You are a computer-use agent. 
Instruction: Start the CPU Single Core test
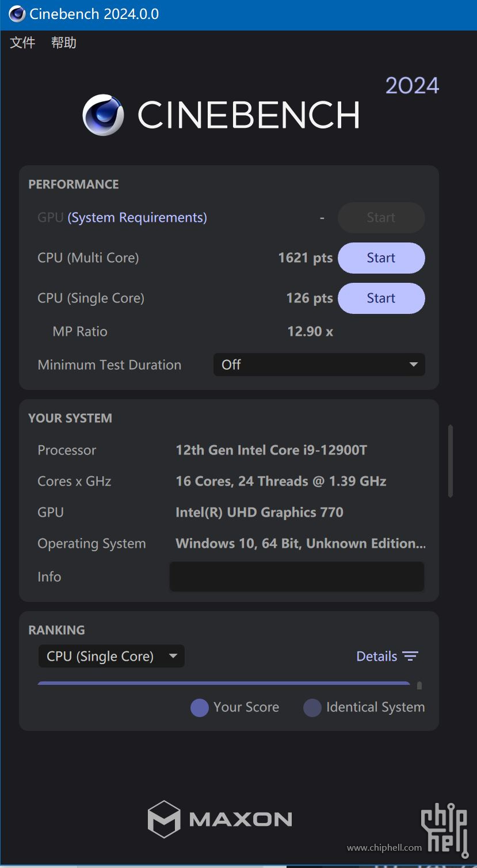381,298
